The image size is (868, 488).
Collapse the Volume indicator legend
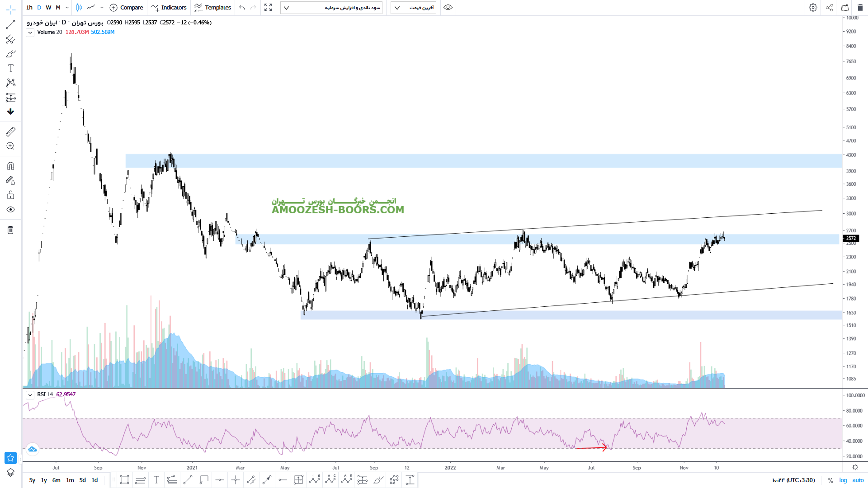tap(30, 33)
